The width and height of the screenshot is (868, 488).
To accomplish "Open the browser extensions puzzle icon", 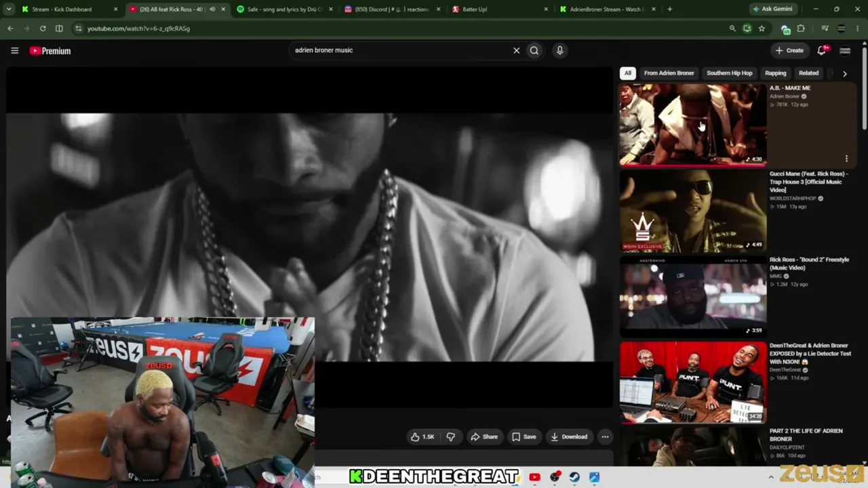I will 801,28.
